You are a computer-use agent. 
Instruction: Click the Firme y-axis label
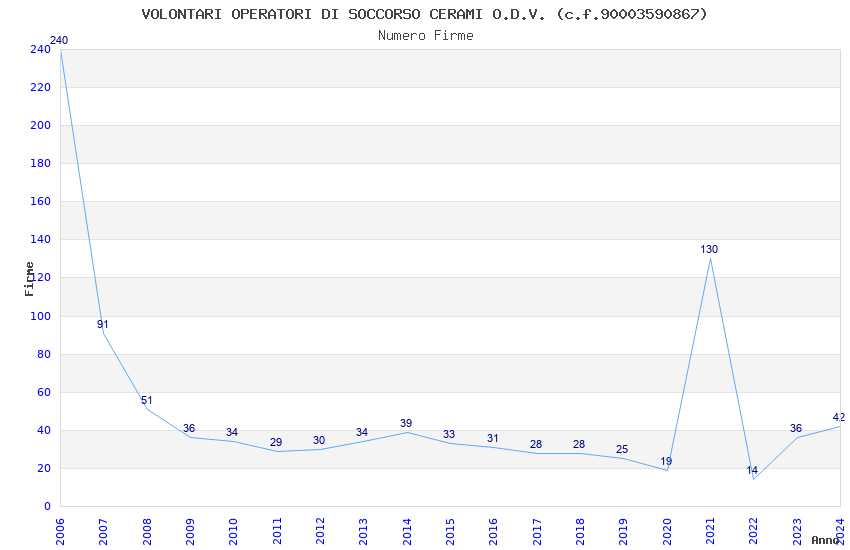pos(29,279)
